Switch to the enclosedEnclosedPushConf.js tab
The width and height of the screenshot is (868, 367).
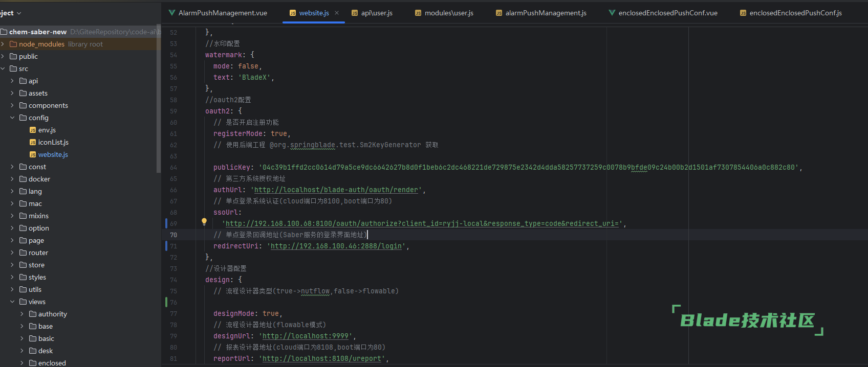click(x=791, y=13)
